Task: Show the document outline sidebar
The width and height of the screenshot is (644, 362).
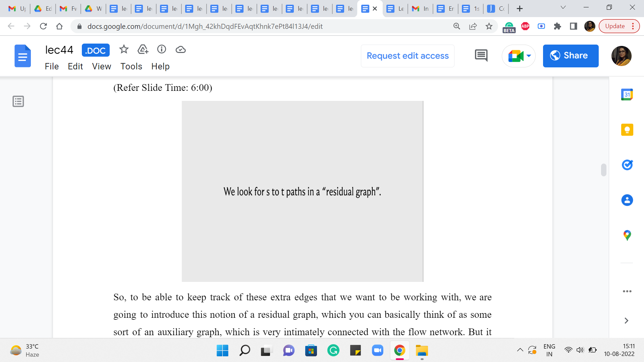Action: point(18,101)
